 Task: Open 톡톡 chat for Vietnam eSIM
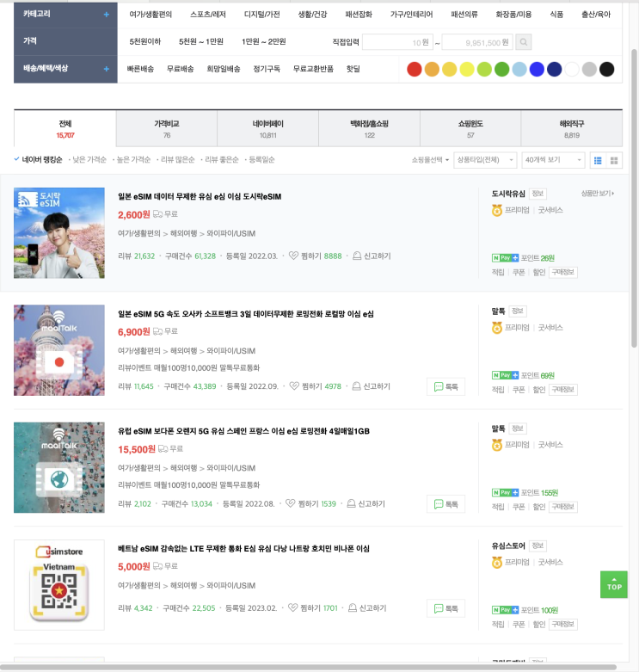(x=445, y=608)
